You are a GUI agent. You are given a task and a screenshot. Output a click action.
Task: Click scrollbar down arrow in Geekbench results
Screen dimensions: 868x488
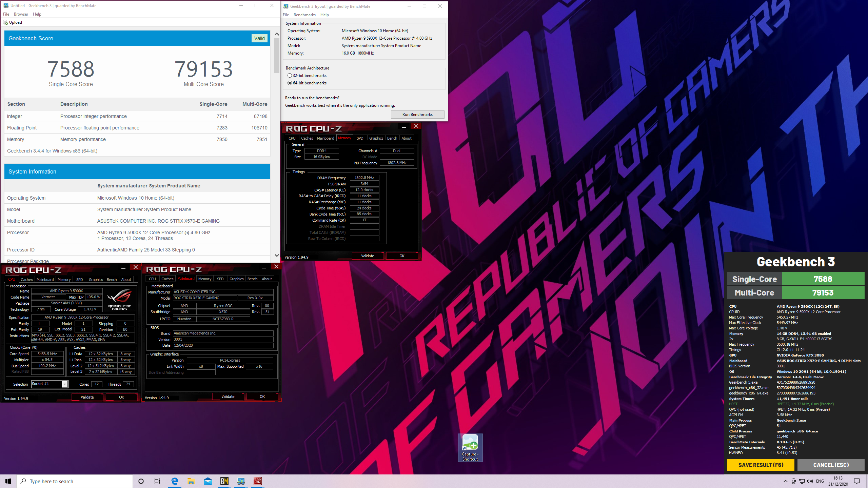coord(277,256)
